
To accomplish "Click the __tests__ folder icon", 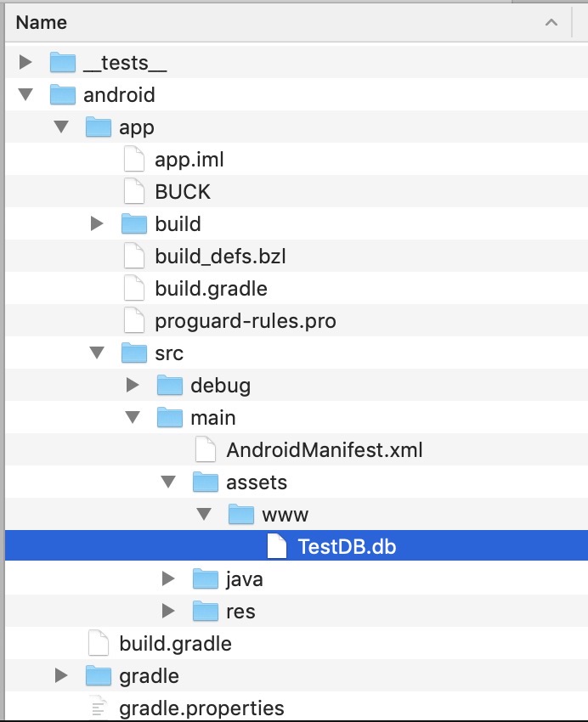I will coord(63,62).
